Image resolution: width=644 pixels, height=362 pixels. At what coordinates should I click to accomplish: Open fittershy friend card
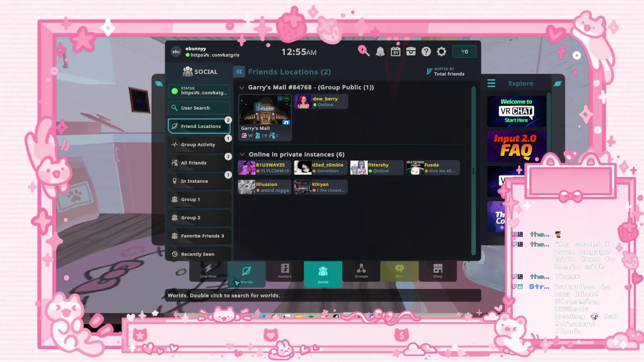tap(377, 168)
